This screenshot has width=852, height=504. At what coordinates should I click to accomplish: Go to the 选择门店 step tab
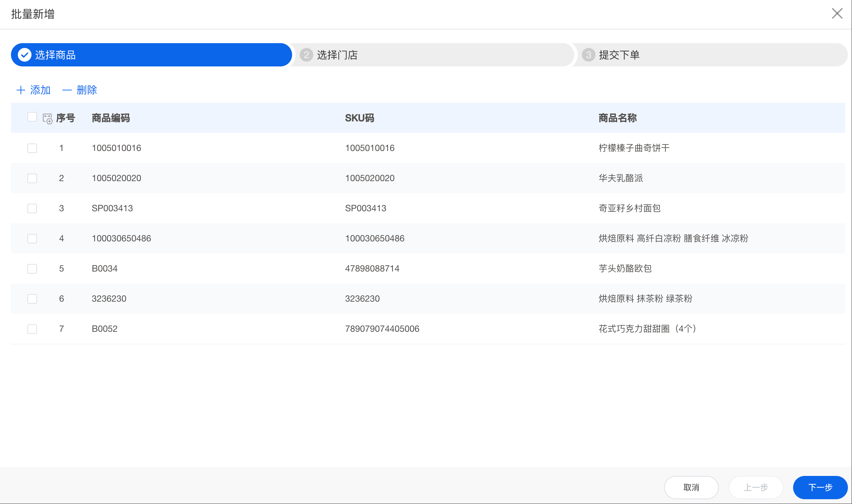click(x=337, y=55)
